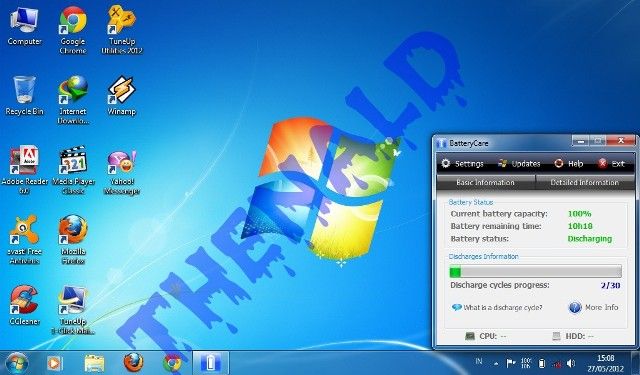Select the CCleaner desktop shortcut
This screenshot has width=640, height=375.
point(24,305)
